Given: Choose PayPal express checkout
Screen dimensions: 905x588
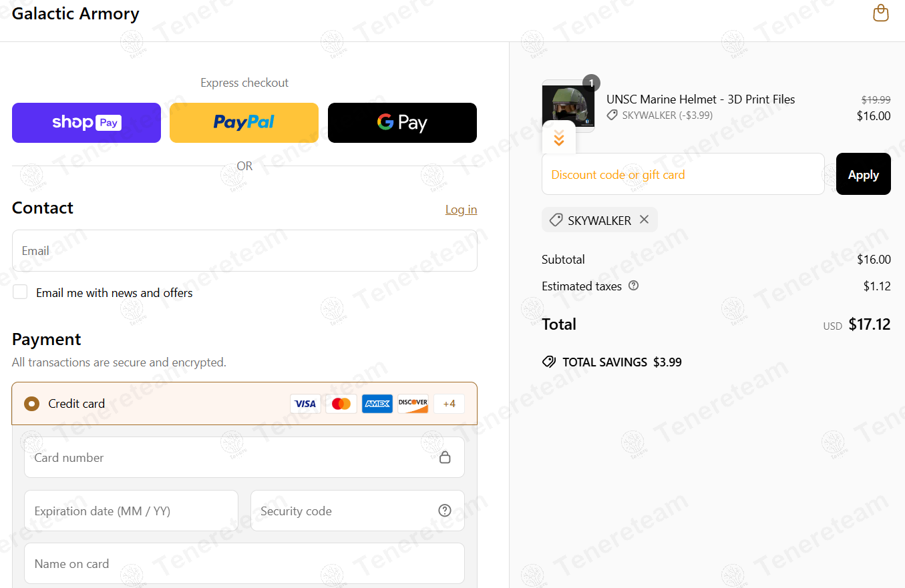Looking at the screenshot, I should pos(244,123).
